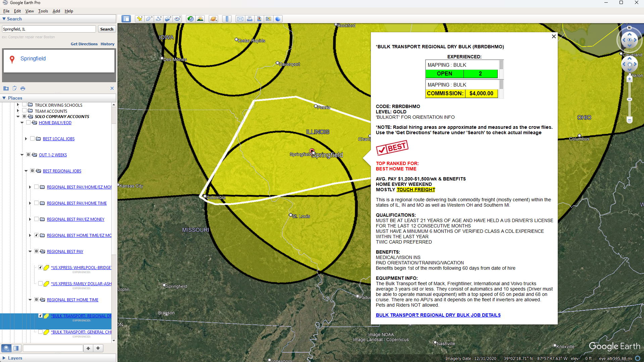Screen dimensions: 644x362
Task: Show historical imagery clock icon
Action: 191,19
